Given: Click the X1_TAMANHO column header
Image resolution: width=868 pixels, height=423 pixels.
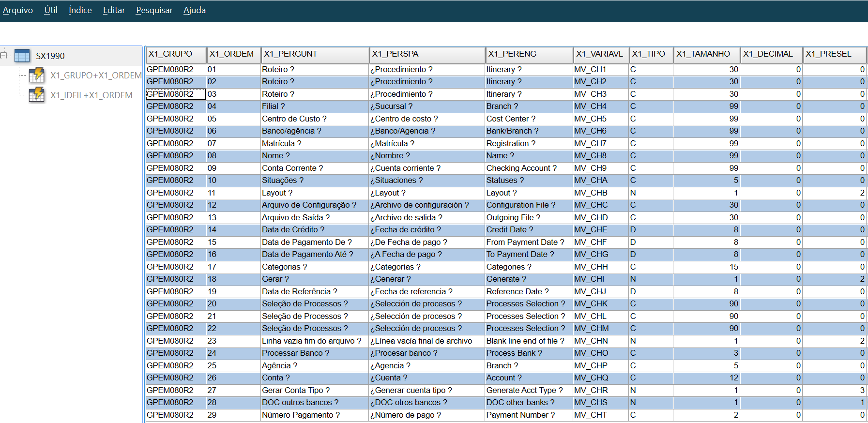Looking at the screenshot, I should pyautogui.click(x=707, y=55).
